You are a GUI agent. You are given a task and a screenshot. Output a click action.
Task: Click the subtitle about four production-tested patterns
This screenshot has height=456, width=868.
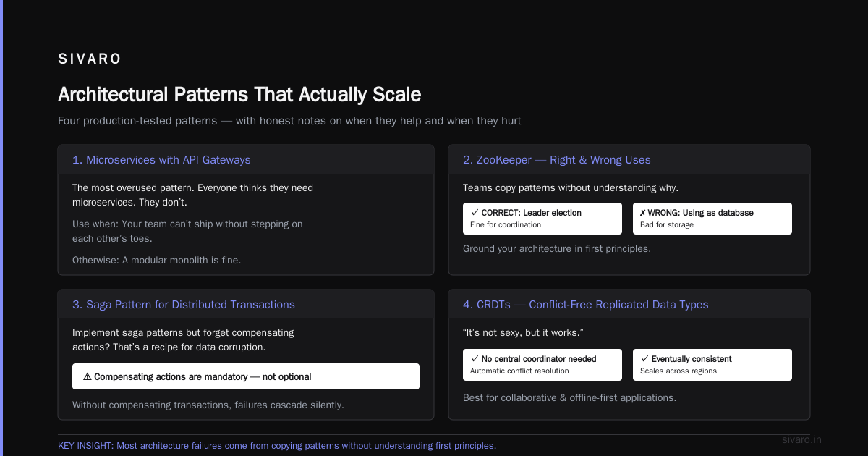click(x=289, y=121)
